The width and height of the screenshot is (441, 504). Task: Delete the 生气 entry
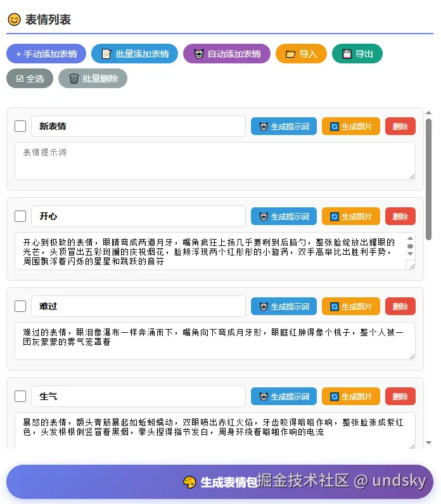pos(400,396)
